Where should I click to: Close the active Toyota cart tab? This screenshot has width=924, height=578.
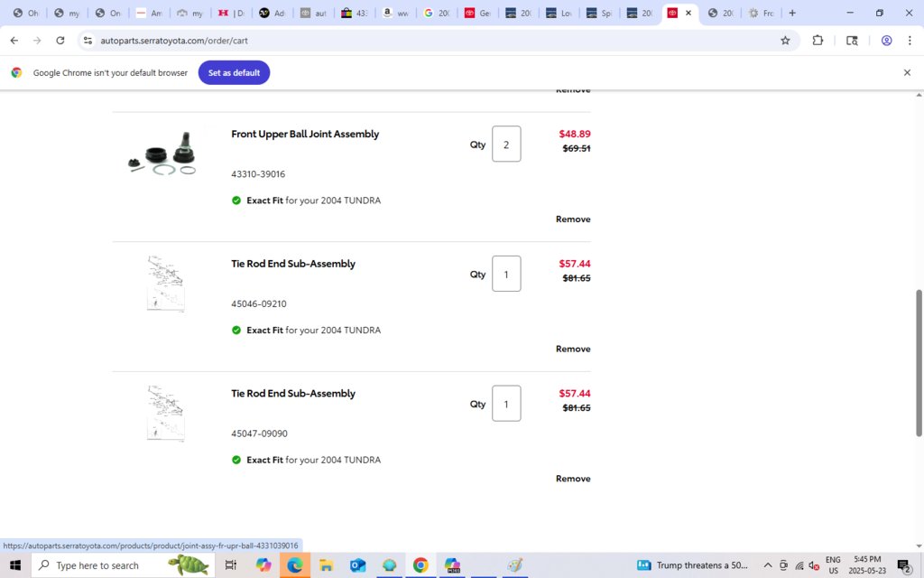[x=688, y=13]
